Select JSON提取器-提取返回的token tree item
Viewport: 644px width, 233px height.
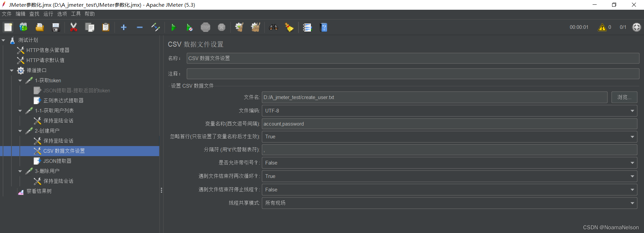(77, 91)
